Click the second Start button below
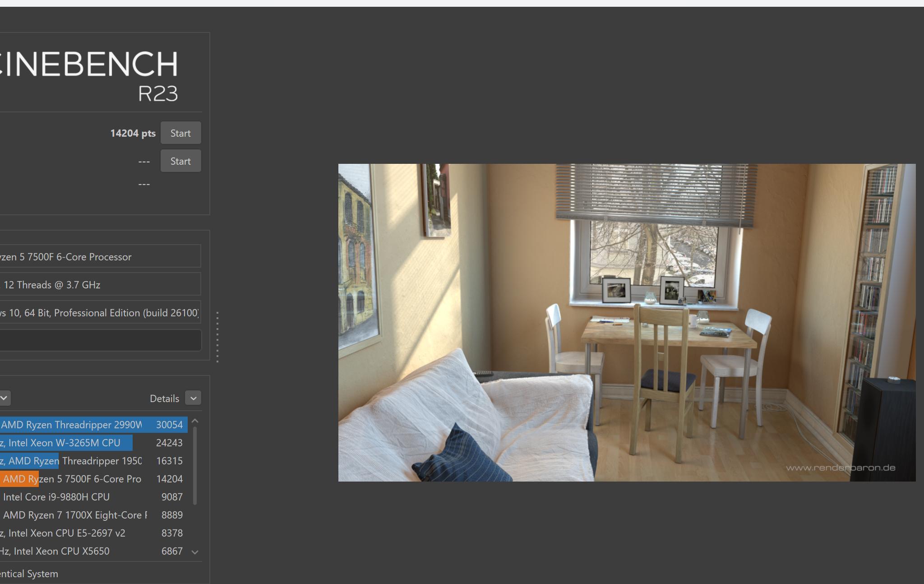 (180, 161)
